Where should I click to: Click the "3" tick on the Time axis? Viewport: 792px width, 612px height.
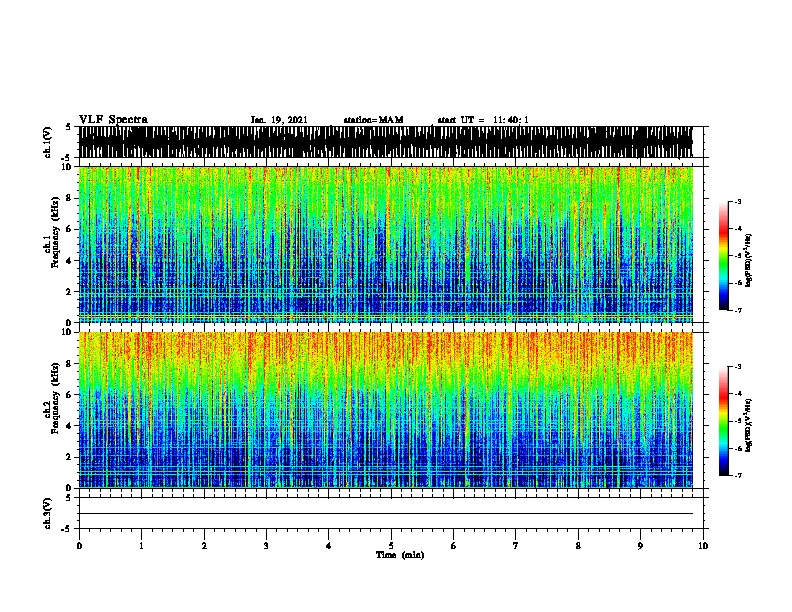[x=266, y=546]
